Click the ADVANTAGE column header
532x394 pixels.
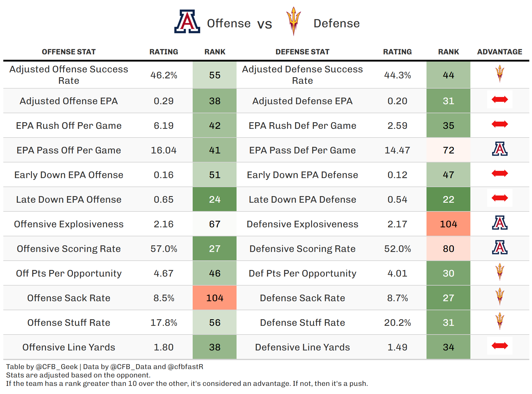[x=500, y=52]
